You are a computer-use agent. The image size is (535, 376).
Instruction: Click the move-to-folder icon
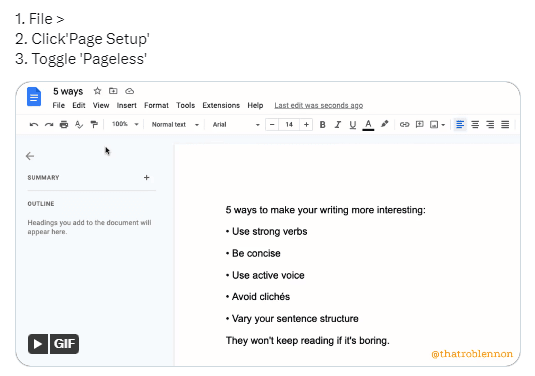(x=113, y=91)
